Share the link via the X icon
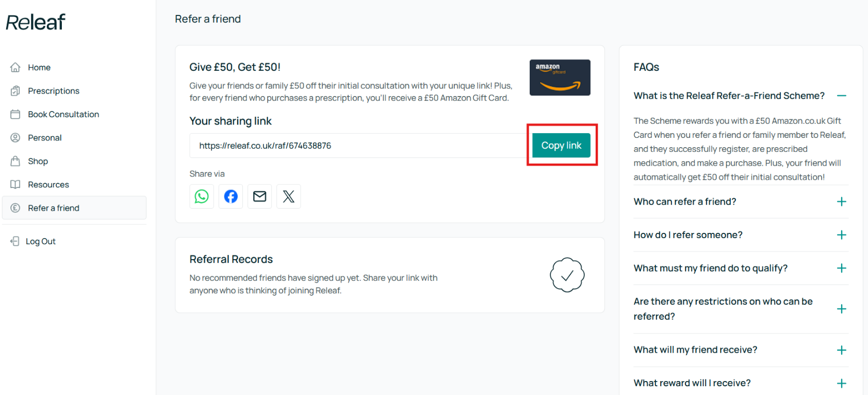868x395 pixels. point(289,196)
